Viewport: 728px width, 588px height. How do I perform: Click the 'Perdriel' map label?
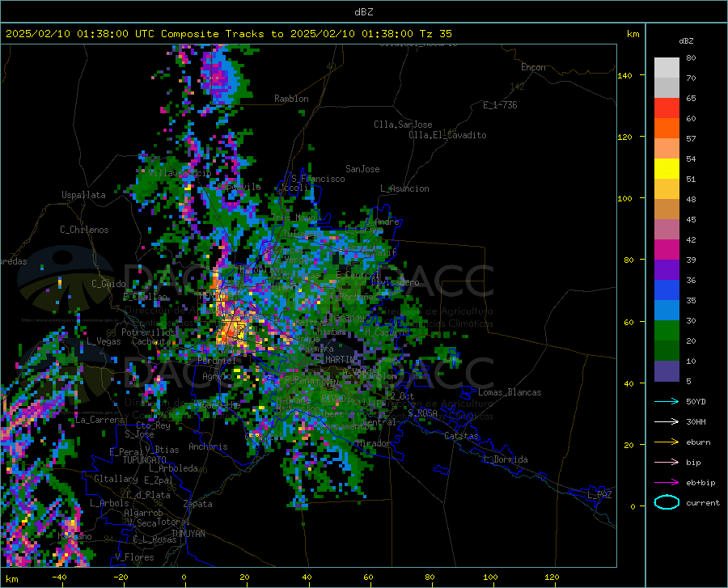[217, 360]
